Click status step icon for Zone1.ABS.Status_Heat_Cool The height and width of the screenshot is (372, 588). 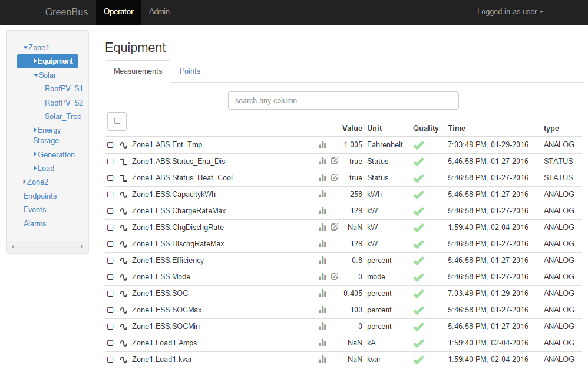(123, 178)
